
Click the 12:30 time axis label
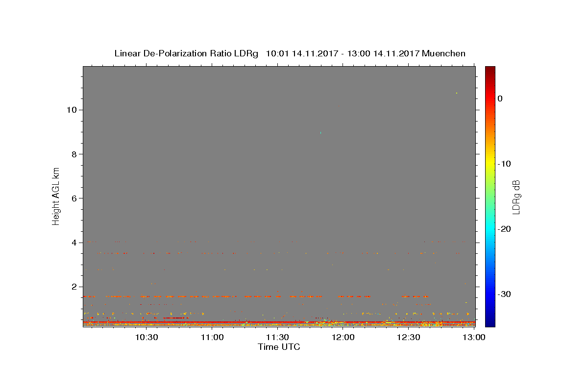point(409,337)
